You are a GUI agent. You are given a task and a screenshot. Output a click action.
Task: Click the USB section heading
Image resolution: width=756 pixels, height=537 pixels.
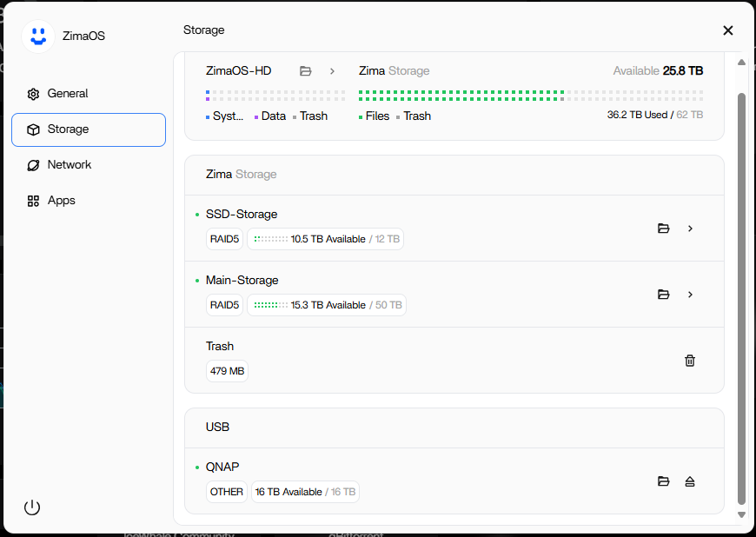tap(217, 428)
